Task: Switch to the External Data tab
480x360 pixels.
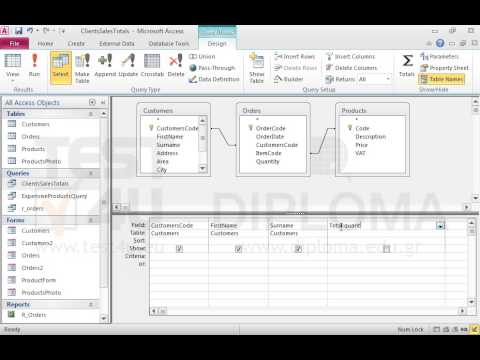Action: 117,44
